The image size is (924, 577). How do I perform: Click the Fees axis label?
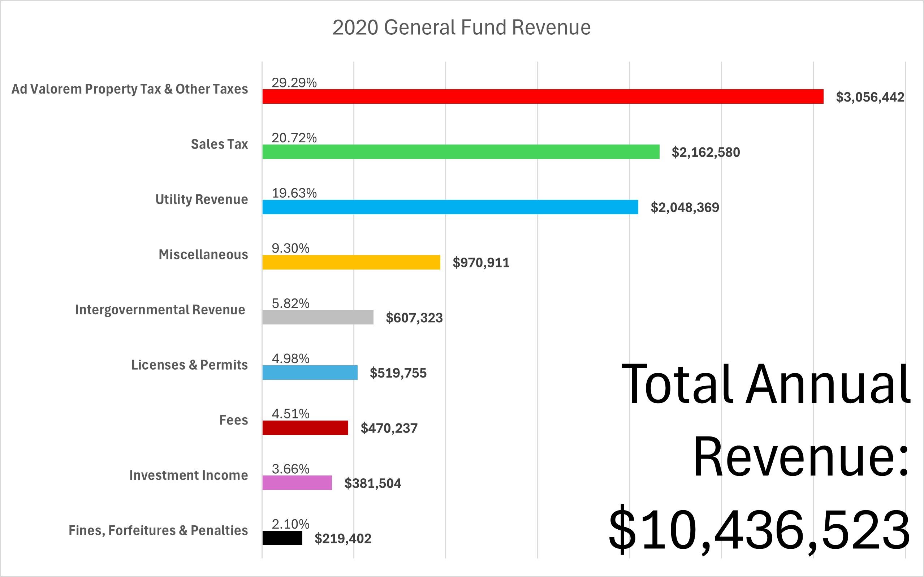coord(233,420)
